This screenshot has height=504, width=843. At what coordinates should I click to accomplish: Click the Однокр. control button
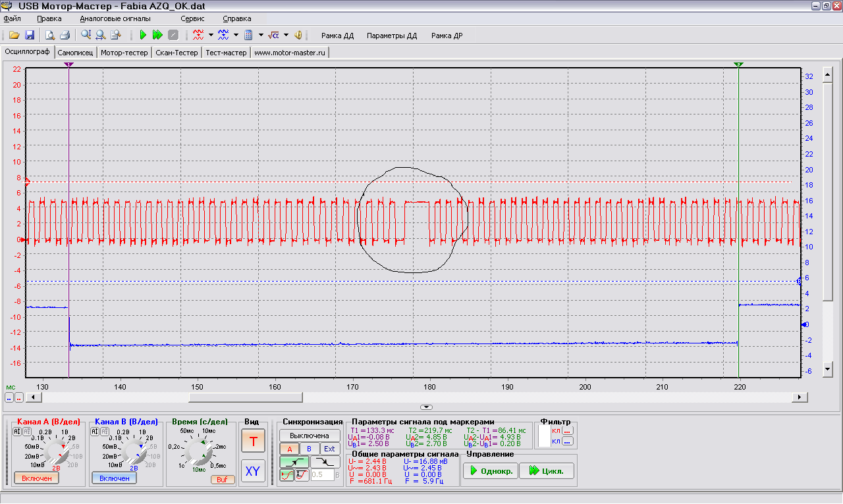[x=489, y=471]
